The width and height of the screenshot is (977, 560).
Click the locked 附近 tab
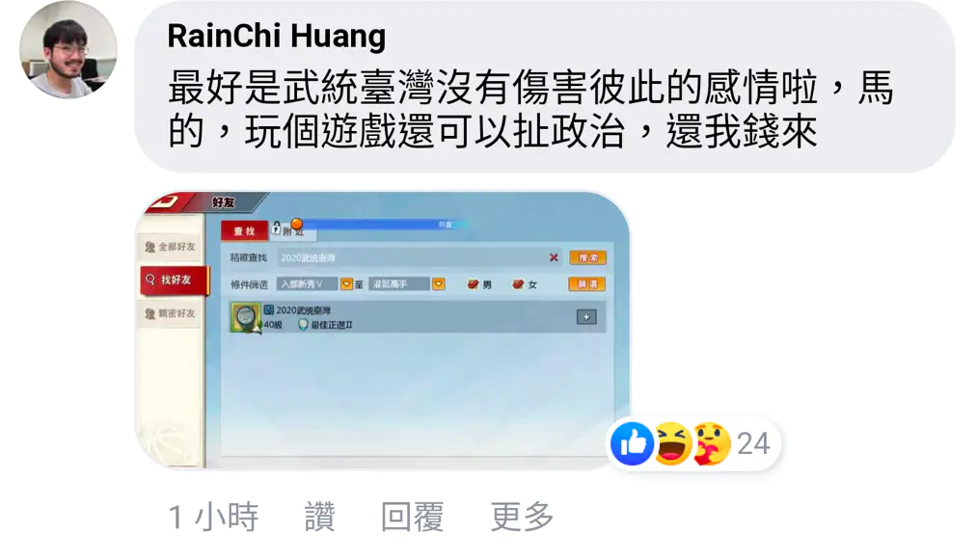click(x=293, y=230)
